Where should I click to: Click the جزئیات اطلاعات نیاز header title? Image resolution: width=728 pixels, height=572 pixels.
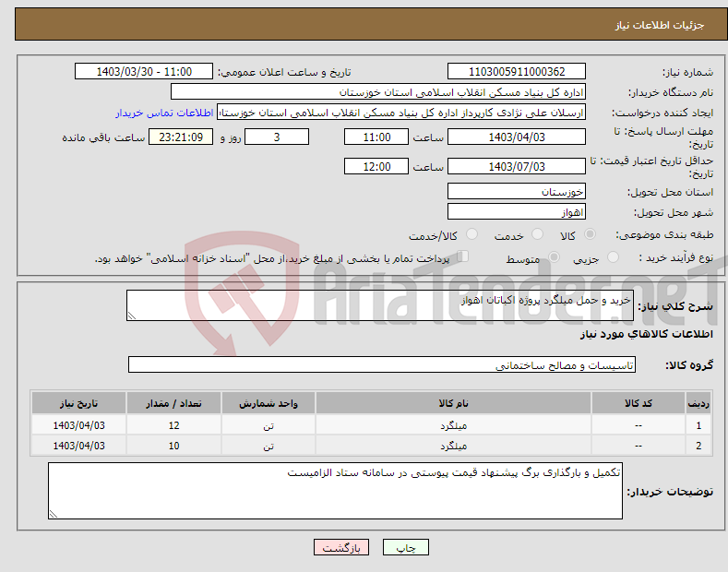pos(660,25)
